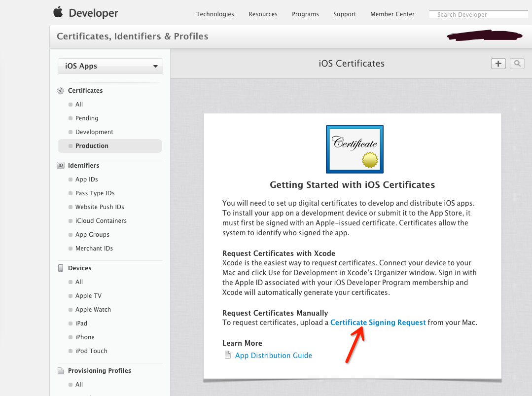Select iPad devices
Viewport: 532px width, 396px height.
[x=81, y=324]
